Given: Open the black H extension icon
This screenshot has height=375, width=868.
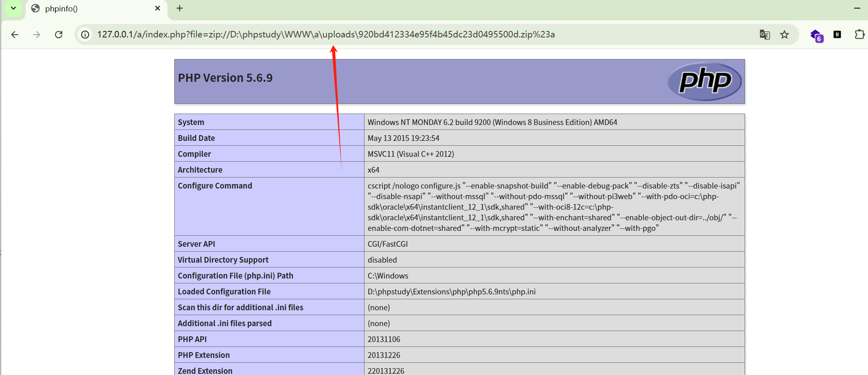Looking at the screenshot, I should [x=837, y=35].
